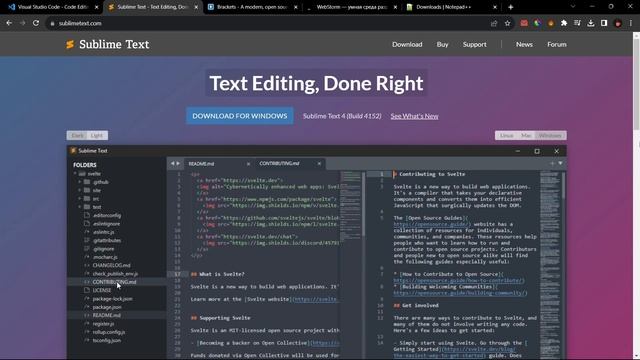Expand the .github folder
The height and width of the screenshot is (360, 640).
pos(80,182)
